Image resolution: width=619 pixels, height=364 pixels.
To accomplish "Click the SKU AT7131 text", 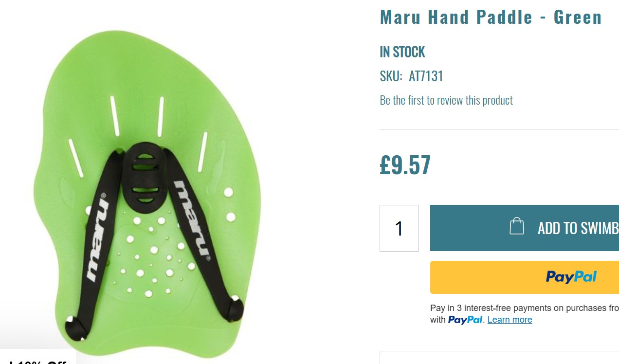I will (411, 76).
